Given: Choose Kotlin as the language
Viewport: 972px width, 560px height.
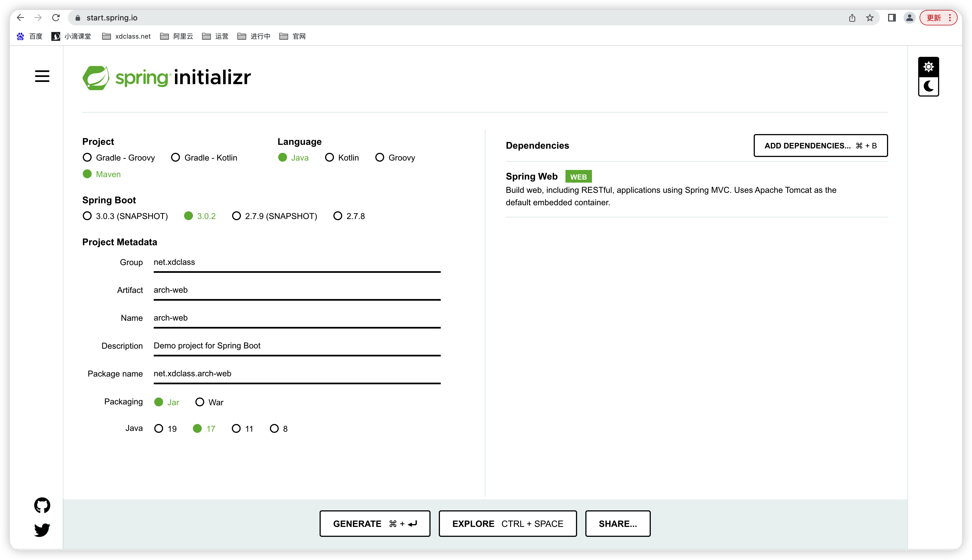Looking at the screenshot, I should [330, 158].
